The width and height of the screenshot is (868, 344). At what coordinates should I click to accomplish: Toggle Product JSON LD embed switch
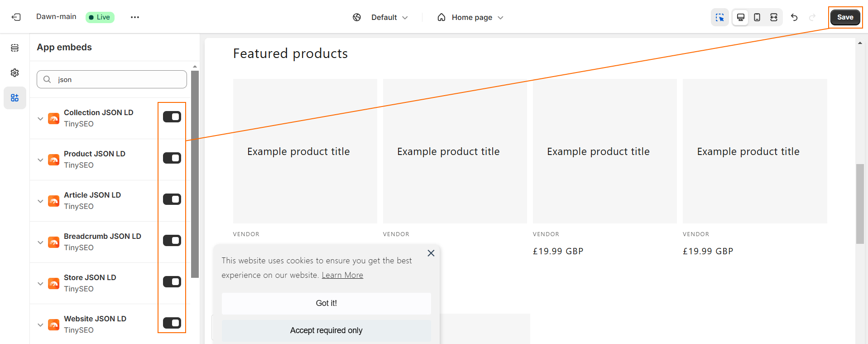pos(172,158)
